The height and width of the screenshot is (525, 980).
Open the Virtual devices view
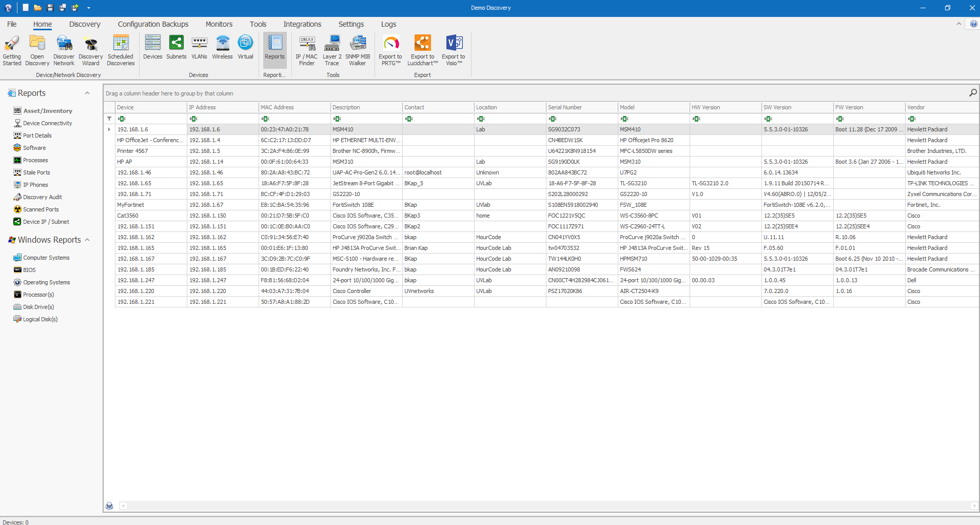pos(245,47)
